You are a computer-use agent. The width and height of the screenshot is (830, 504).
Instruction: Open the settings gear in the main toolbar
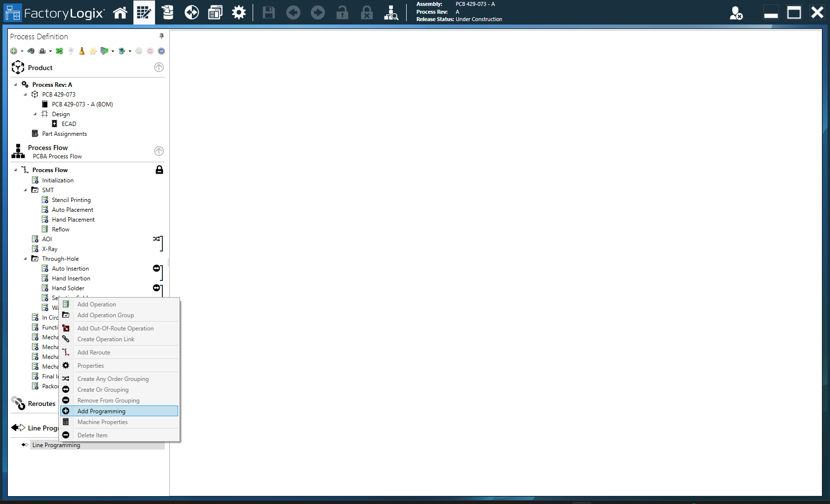pyautogui.click(x=239, y=12)
